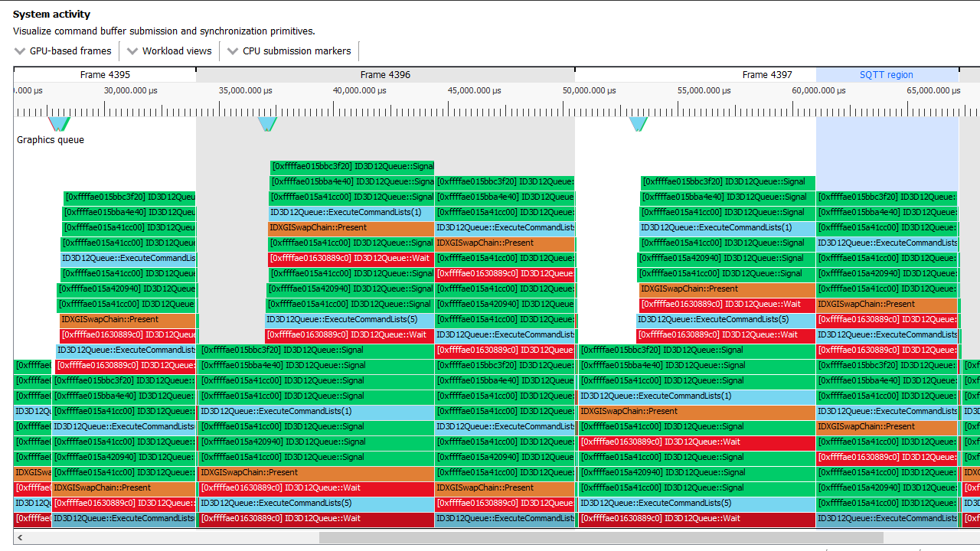The width and height of the screenshot is (980, 551).
Task: Click the 40,000.000 µs ruler label
Action: point(359,90)
